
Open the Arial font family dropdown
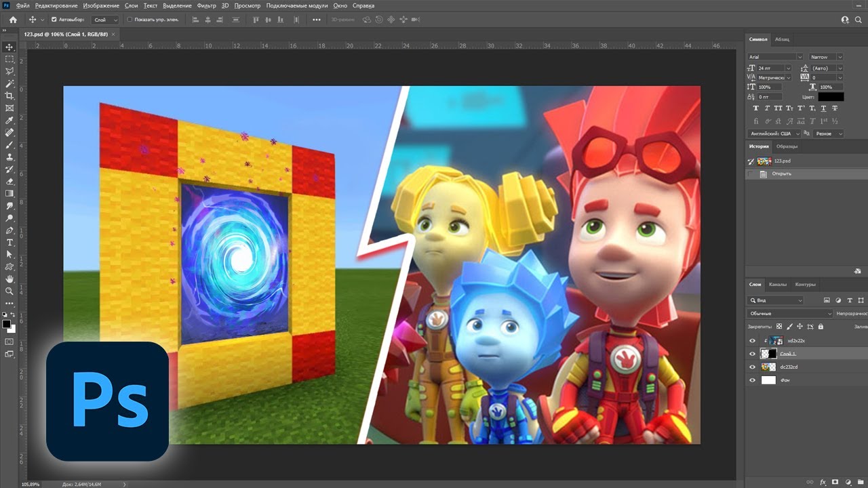pyautogui.click(x=775, y=57)
